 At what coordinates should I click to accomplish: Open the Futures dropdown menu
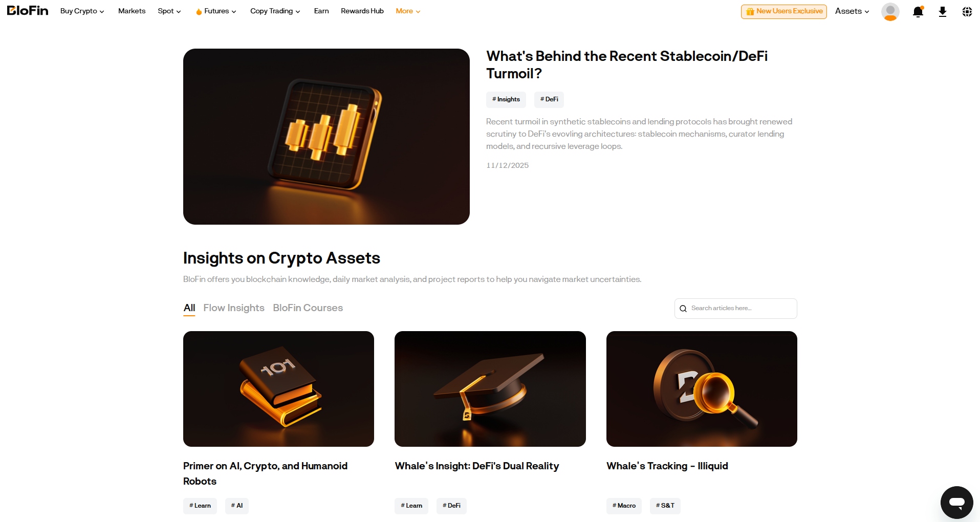pos(216,11)
